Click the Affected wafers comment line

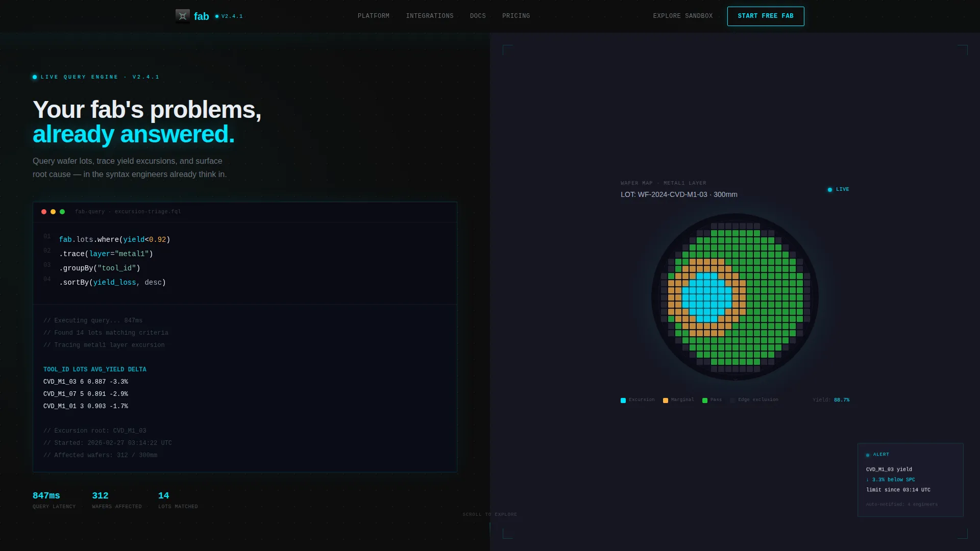[x=101, y=455]
